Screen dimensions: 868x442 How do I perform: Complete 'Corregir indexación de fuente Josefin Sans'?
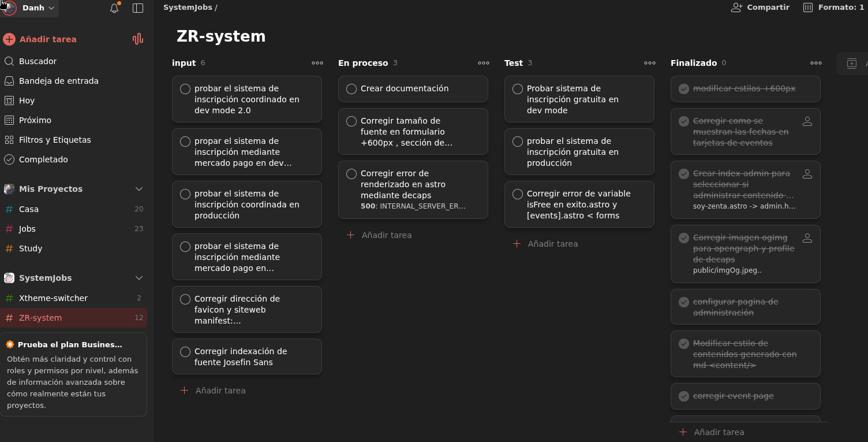pyautogui.click(x=185, y=352)
